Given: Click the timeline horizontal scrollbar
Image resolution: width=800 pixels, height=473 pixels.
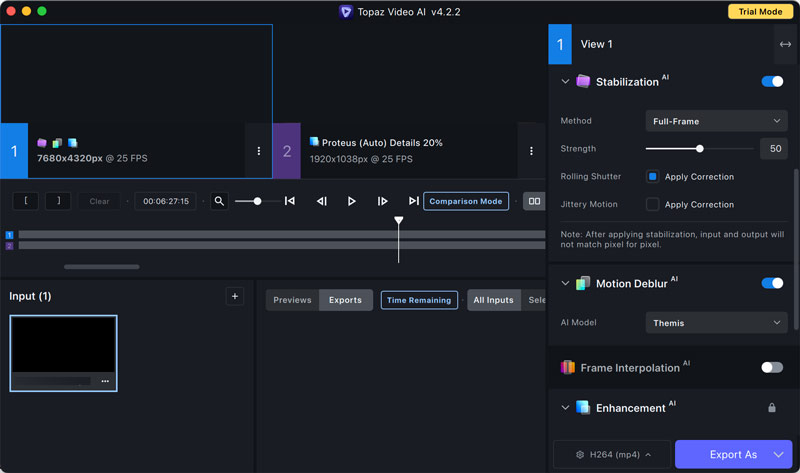Looking at the screenshot, I should [102, 266].
